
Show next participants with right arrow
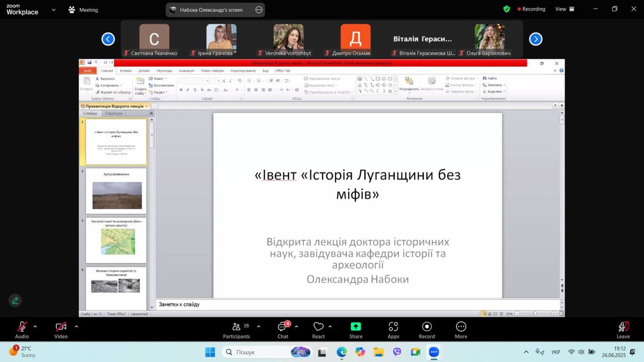pos(536,39)
